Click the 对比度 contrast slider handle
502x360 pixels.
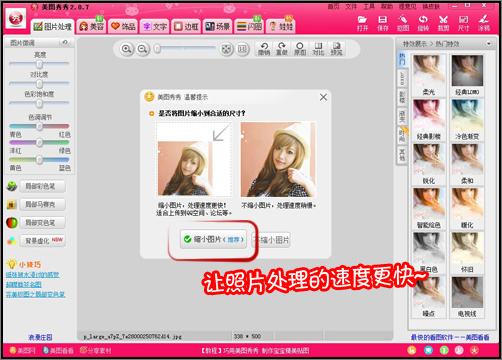click(39, 83)
